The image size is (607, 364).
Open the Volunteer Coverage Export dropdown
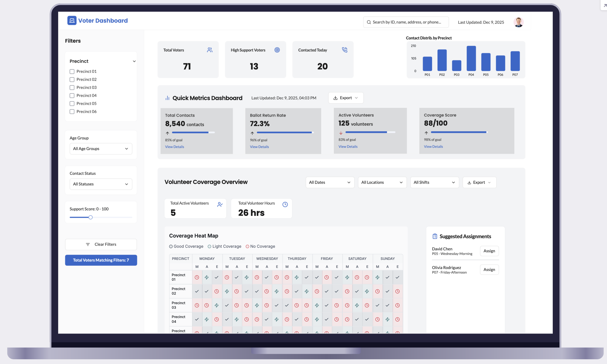pos(479,183)
